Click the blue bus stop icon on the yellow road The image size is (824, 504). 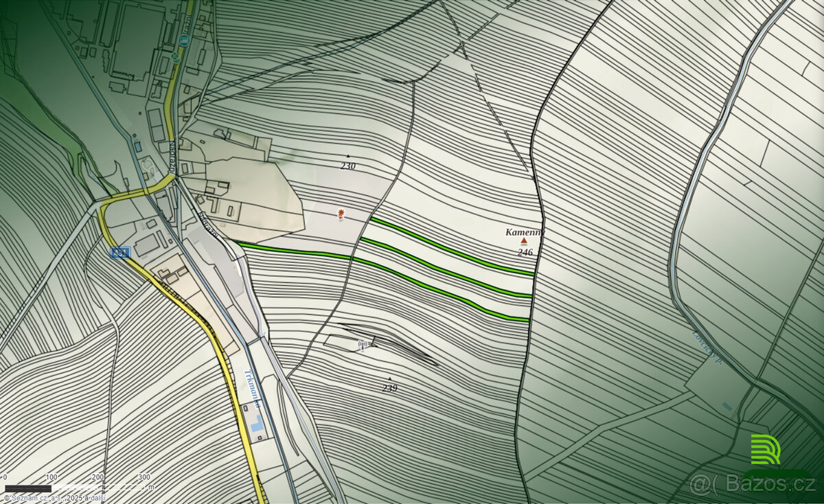183,41
